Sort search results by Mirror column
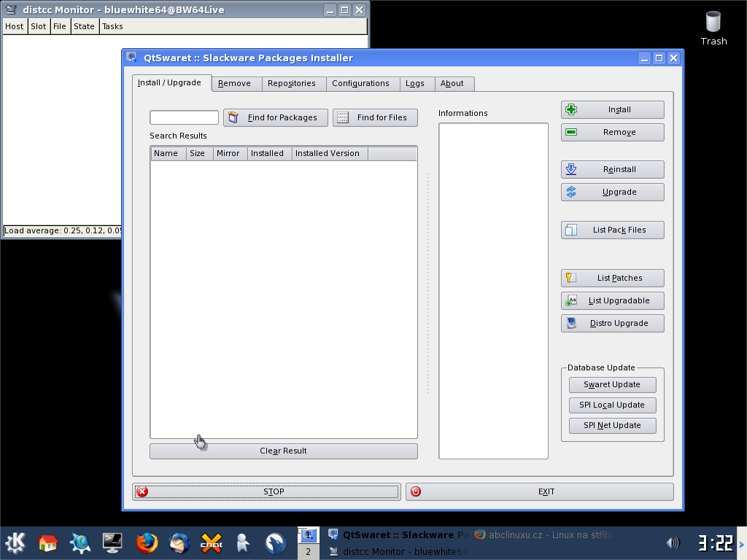Viewport: 747px width, 560px height. tap(230, 153)
